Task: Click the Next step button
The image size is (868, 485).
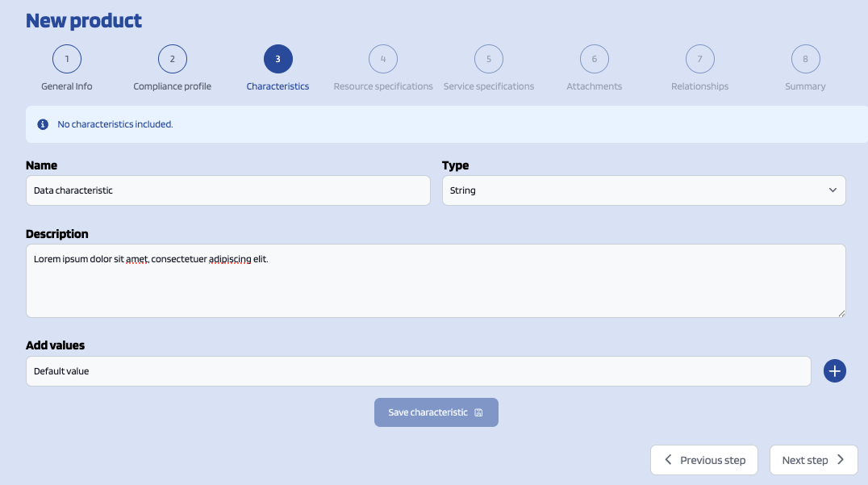Action: (x=812, y=460)
